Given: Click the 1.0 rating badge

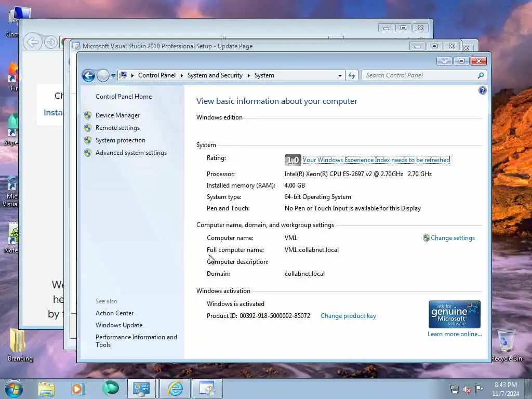Looking at the screenshot, I should 293,160.
